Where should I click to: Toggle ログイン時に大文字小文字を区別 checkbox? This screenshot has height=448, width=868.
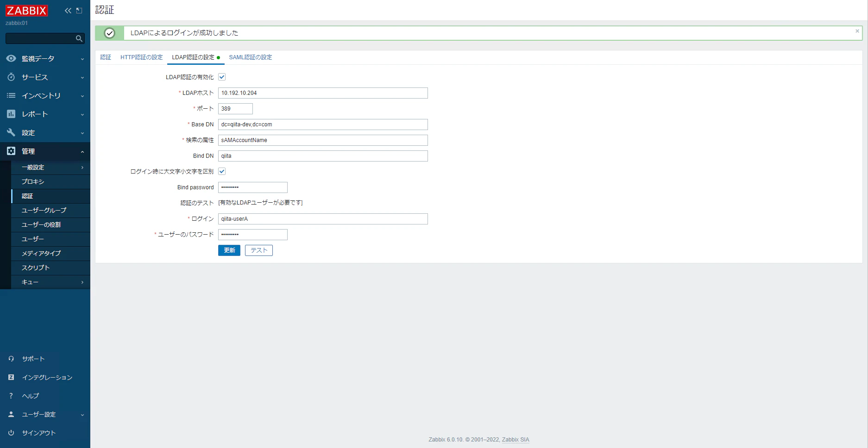[222, 171]
